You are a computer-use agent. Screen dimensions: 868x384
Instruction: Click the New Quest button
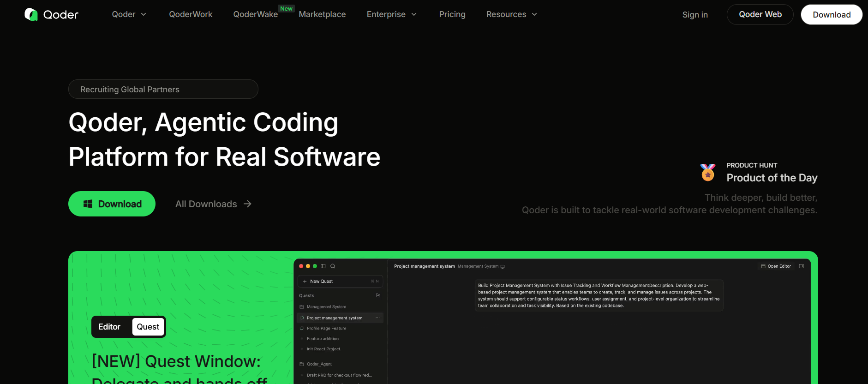[341, 281]
